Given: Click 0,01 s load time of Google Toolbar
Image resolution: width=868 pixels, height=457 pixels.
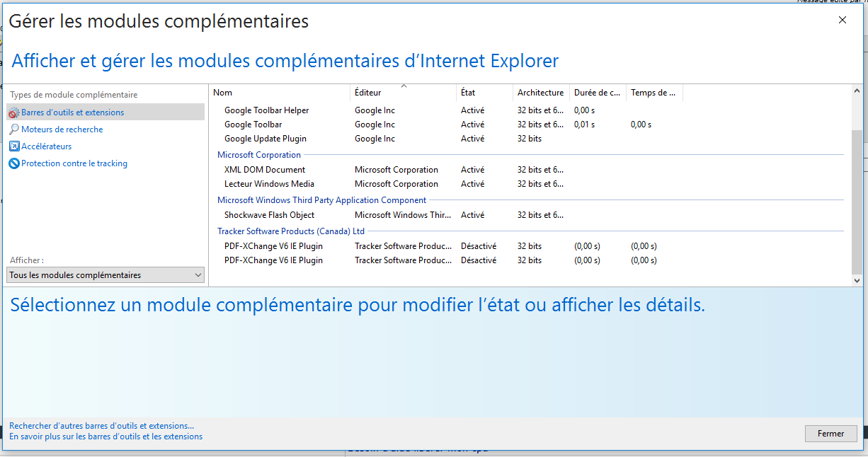Looking at the screenshot, I should (x=584, y=125).
